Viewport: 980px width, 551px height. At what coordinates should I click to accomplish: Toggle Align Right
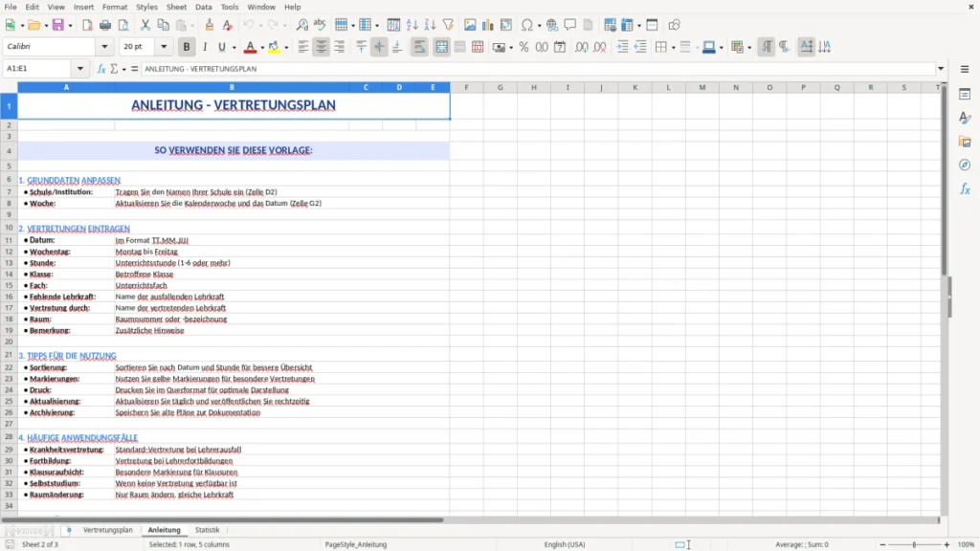click(x=340, y=47)
